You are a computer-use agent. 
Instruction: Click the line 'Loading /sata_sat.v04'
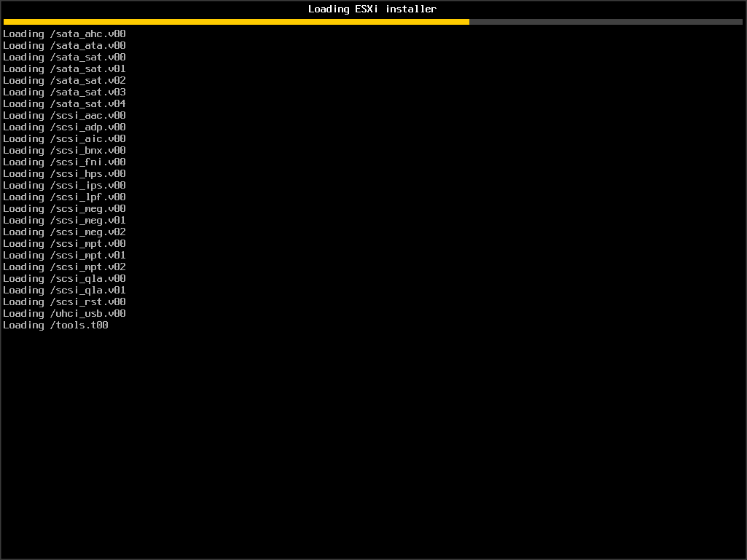(64, 104)
